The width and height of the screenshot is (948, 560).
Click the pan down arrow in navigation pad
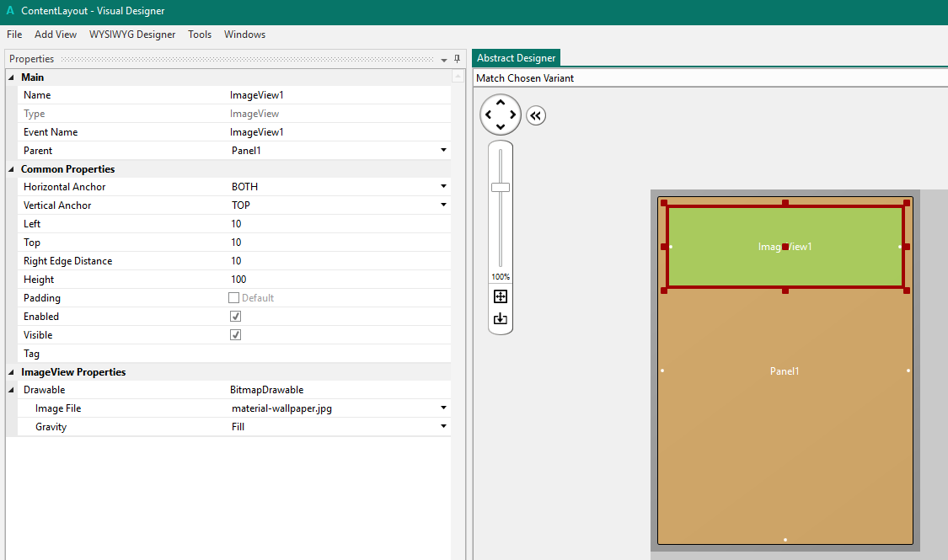click(501, 126)
